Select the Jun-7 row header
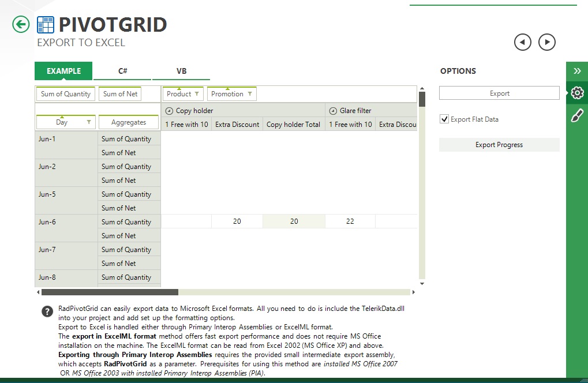This screenshot has width=588, height=383. tap(66, 256)
